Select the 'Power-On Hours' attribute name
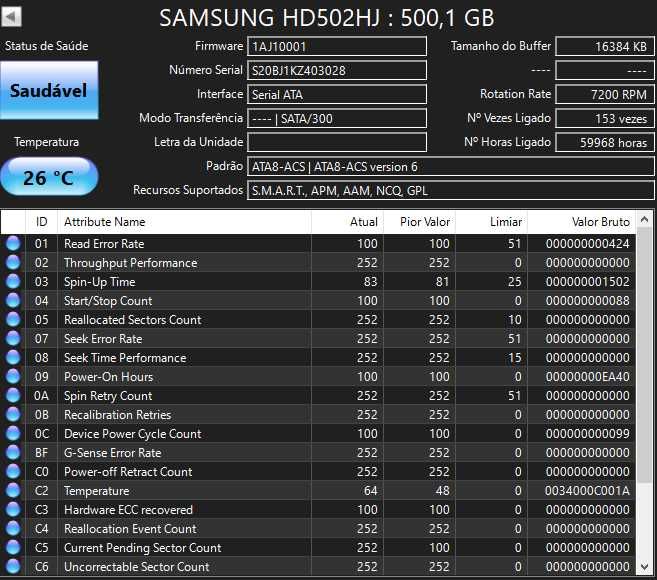 pos(109,376)
